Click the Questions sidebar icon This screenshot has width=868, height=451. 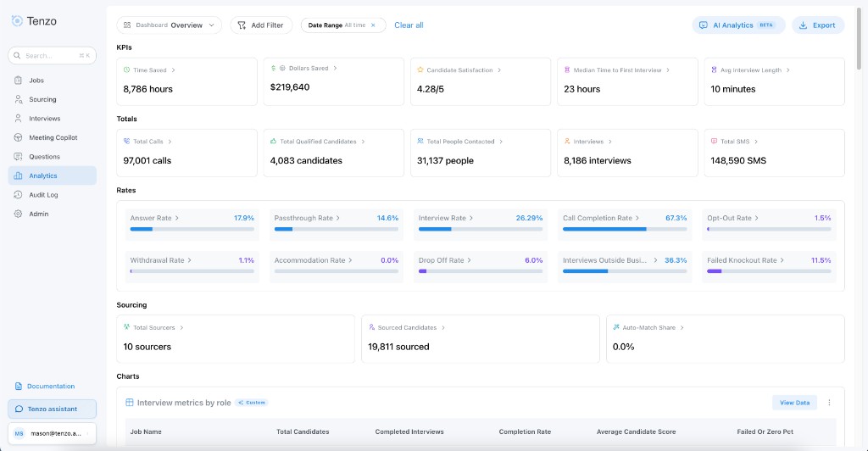click(x=18, y=157)
